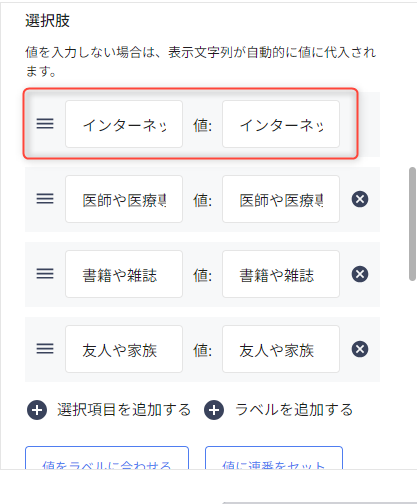Click plus icon for 選択項目を追加する
Viewport: 417px width, 504px height.
click(x=37, y=410)
